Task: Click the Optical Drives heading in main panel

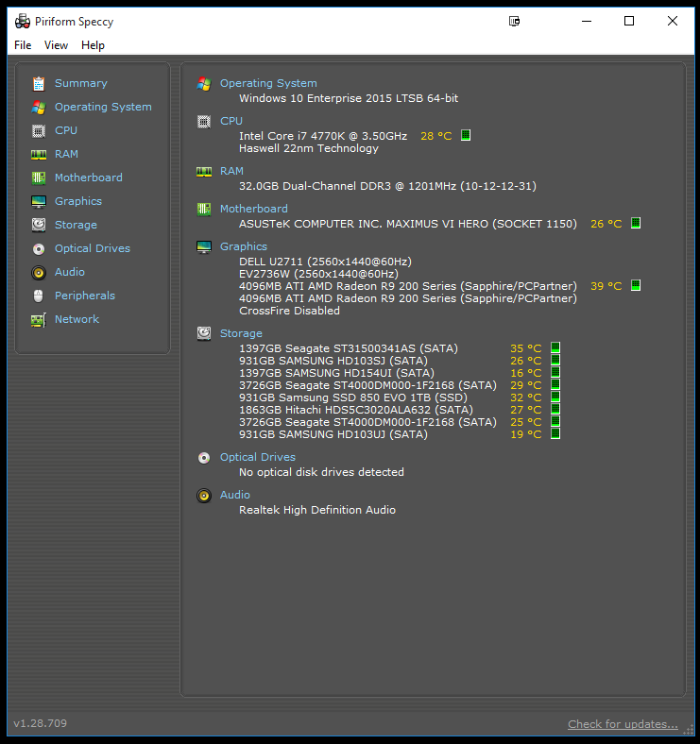Action: click(257, 457)
